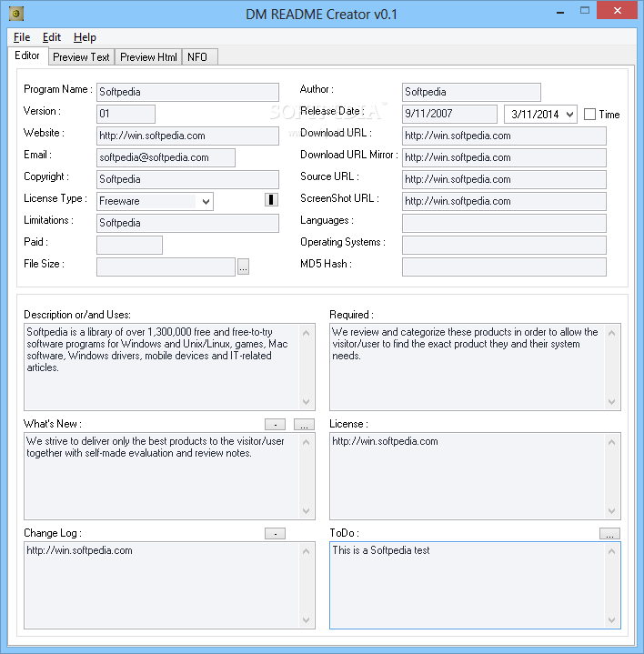644x654 pixels.
Task: Maximize the DM README Creator window
Action: coord(585,11)
